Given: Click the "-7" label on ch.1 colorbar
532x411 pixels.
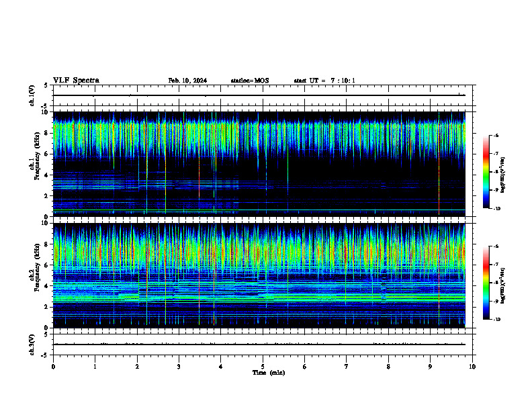Looking at the screenshot, I should tap(496, 154).
